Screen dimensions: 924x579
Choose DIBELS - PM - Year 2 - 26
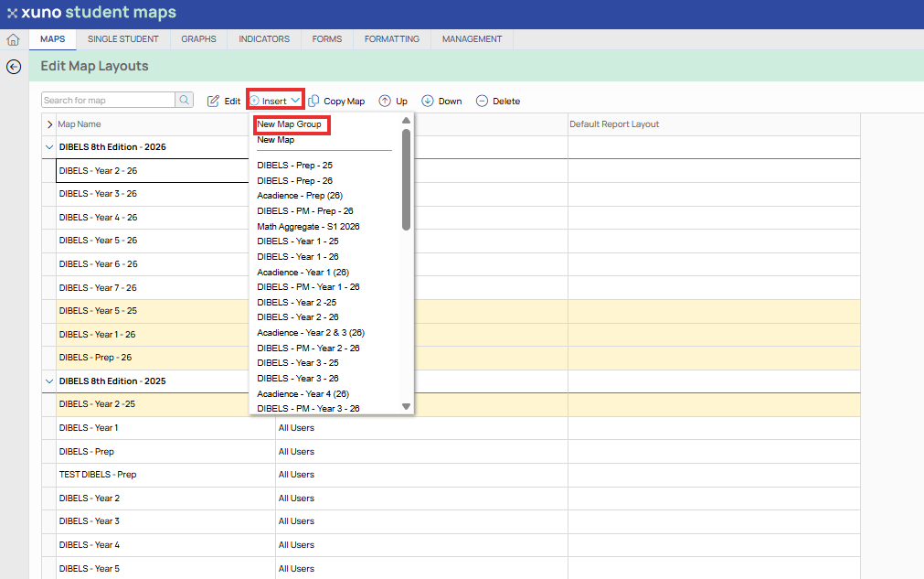(x=308, y=348)
